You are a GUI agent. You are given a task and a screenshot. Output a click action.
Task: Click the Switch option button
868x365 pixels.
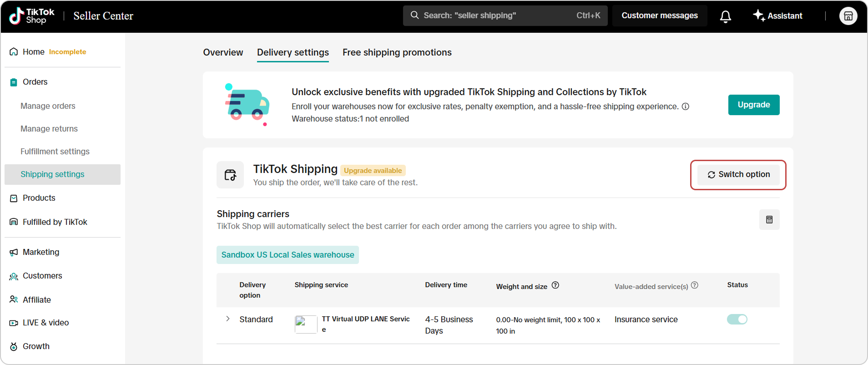pyautogui.click(x=738, y=175)
